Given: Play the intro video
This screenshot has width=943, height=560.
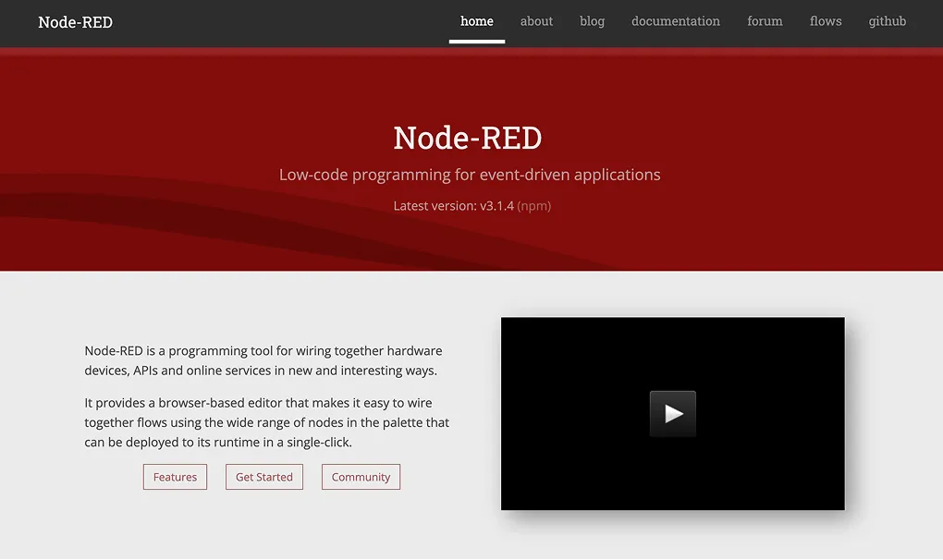Looking at the screenshot, I should pyautogui.click(x=672, y=414).
